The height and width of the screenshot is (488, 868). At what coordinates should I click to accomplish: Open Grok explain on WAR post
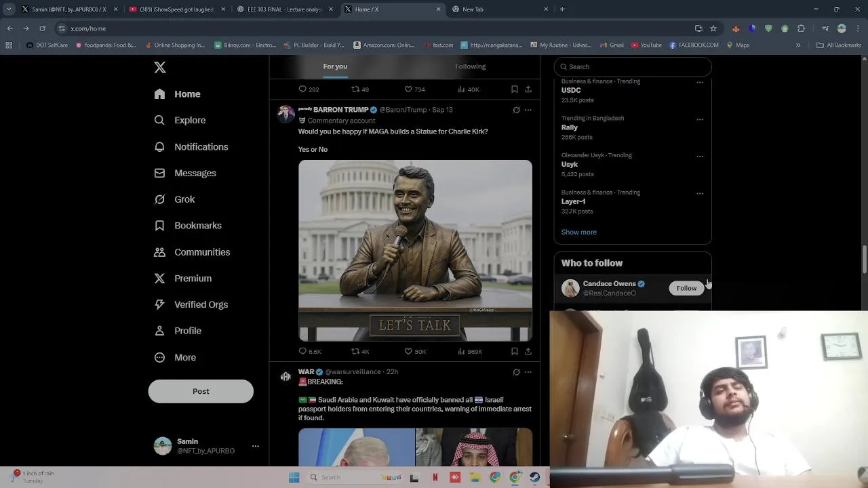tap(517, 372)
